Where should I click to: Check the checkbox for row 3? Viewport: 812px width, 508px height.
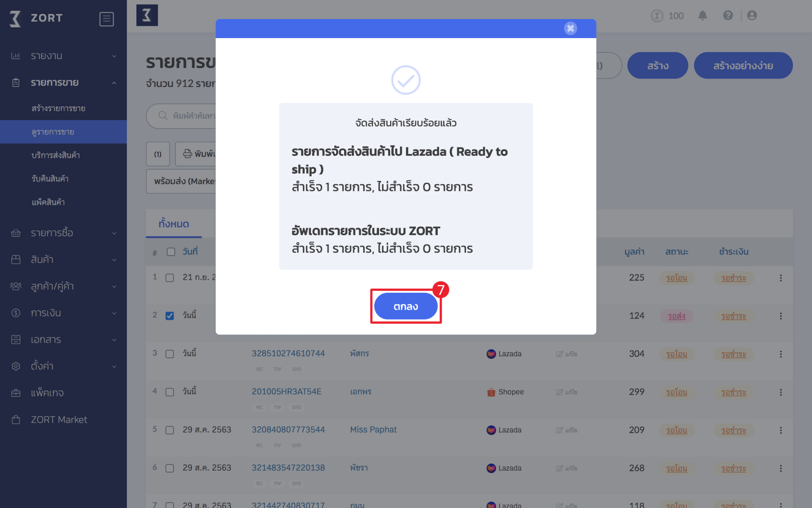click(170, 354)
